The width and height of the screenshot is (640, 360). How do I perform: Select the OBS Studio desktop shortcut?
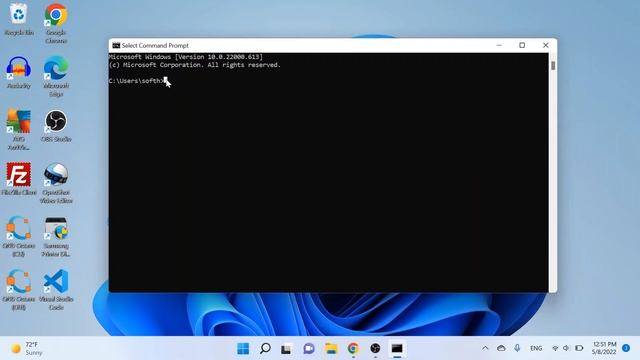pyautogui.click(x=56, y=126)
